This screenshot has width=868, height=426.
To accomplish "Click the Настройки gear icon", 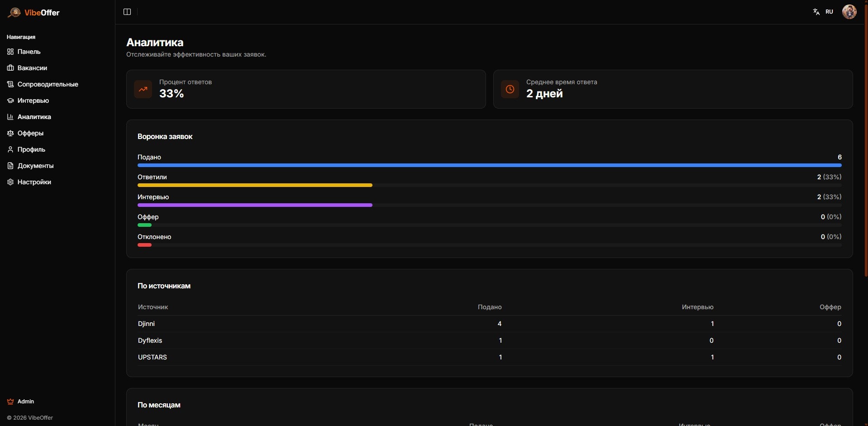I will click(x=10, y=182).
